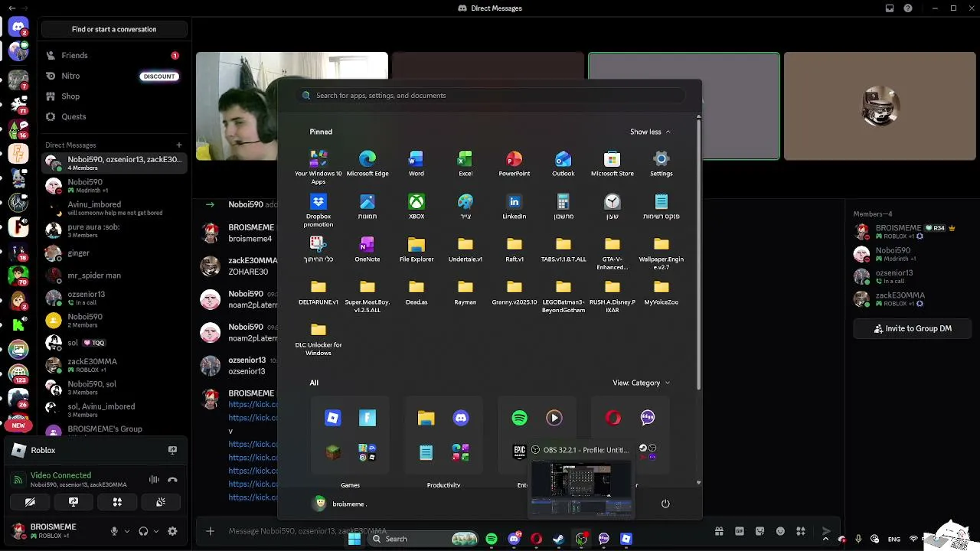The image size is (980, 551).
Task: Click the Windows Start button
Action: click(x=354, y=539)
